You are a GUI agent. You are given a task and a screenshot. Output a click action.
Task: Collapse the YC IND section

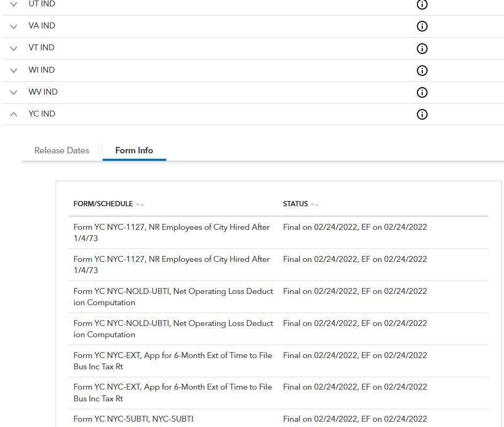tap(14, 114)
